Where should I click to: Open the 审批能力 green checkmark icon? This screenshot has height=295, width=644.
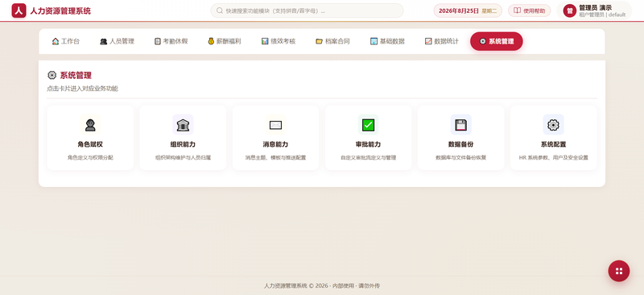(x=368, y=125)
